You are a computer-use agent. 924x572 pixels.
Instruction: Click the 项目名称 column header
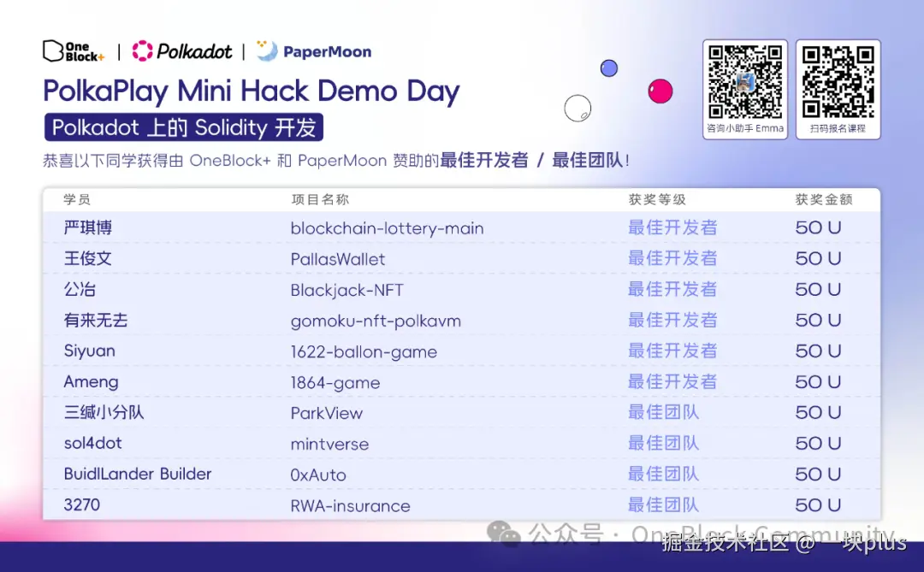tap(321, 199)
